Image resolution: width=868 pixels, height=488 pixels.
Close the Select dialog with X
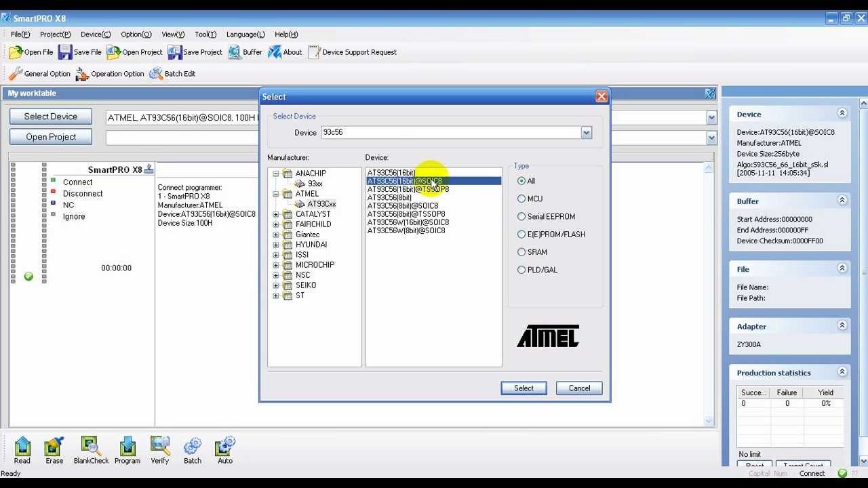coord(601,97)
